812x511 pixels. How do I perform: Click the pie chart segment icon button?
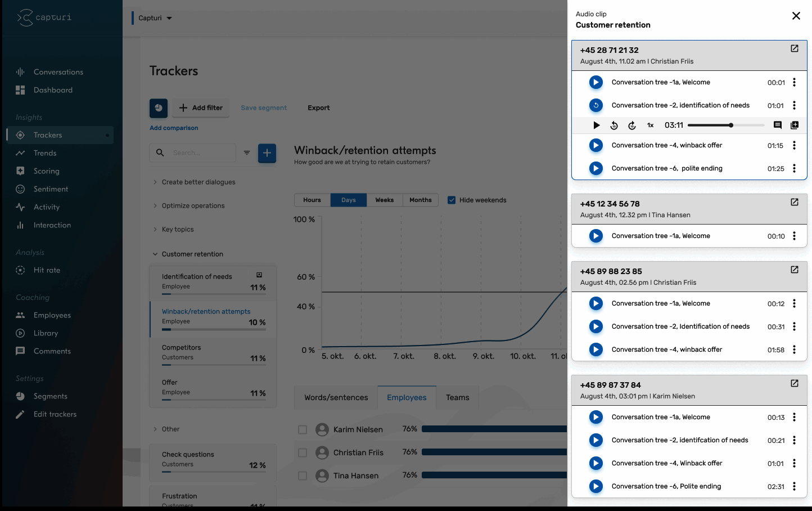click(x=159, y=108)
